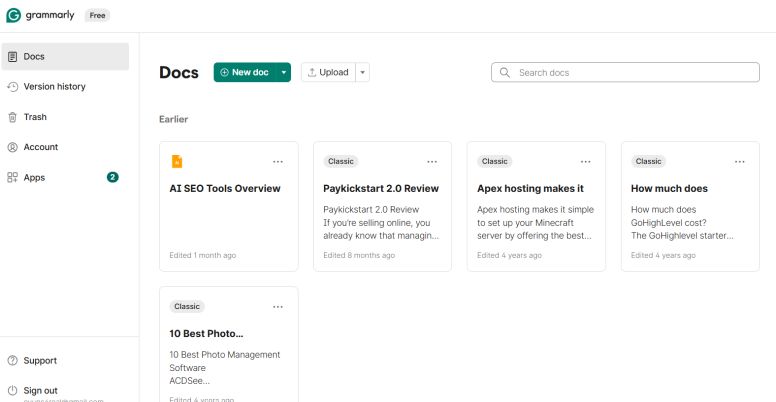This screenshot has height=402, width=776.
Task: Open AI SEO Tools Overview document
Action: (x=225, y=189)
